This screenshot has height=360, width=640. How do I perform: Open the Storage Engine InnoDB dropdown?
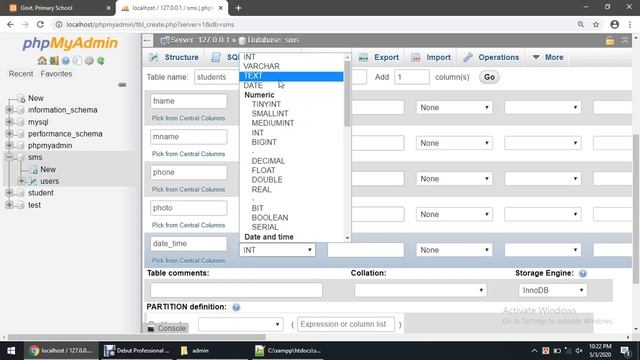553,290
